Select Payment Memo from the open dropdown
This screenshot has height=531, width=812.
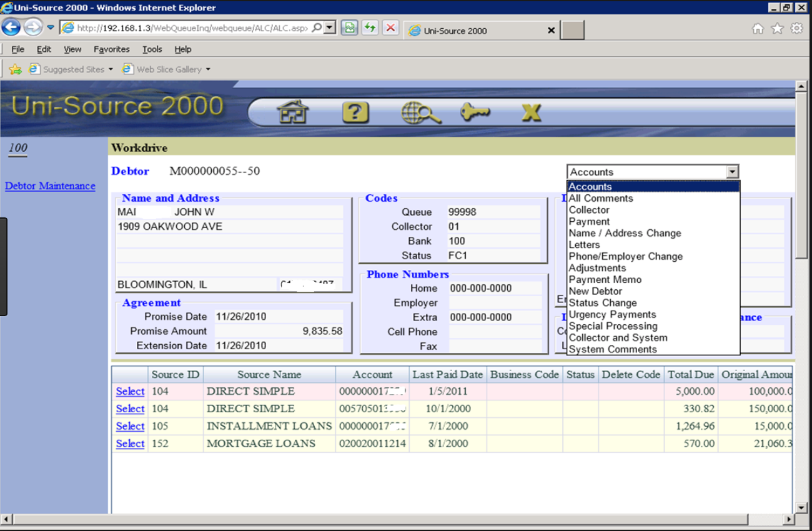coord(605,279)
